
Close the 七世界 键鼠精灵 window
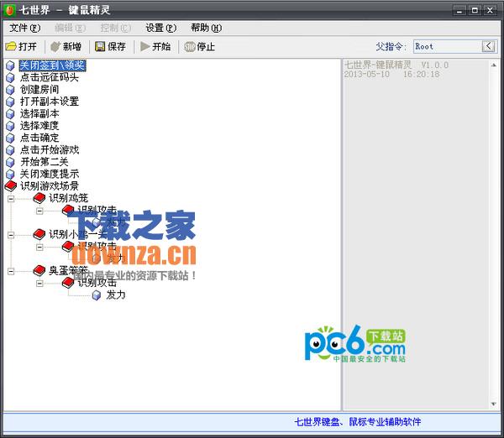coord(490,10)
